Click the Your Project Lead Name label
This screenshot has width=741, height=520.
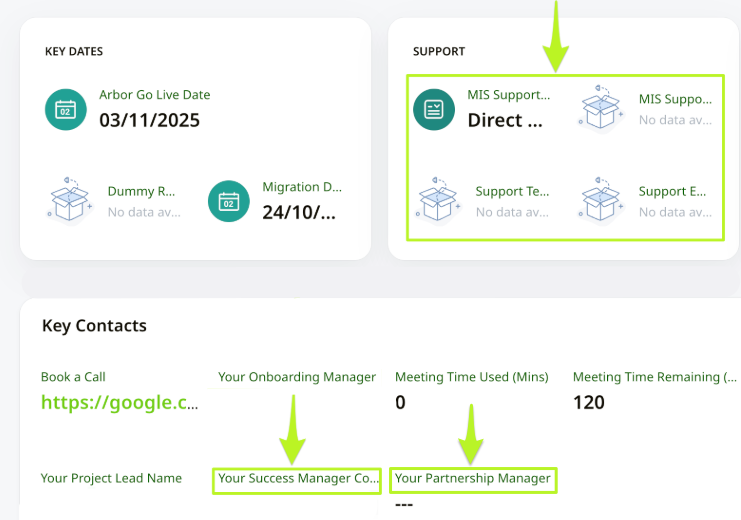point(111,479)
